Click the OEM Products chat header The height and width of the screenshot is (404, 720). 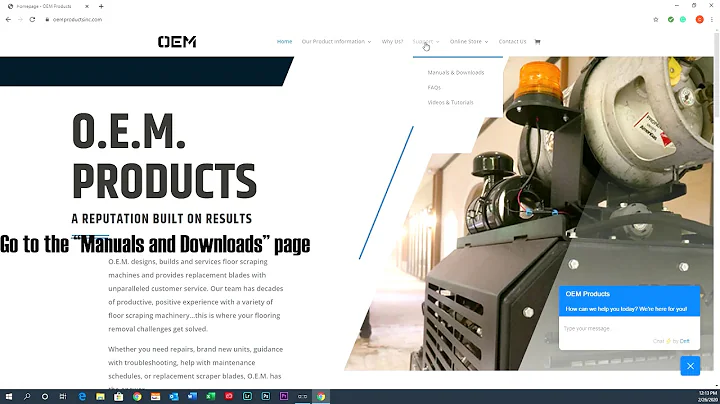coord(629,301)
